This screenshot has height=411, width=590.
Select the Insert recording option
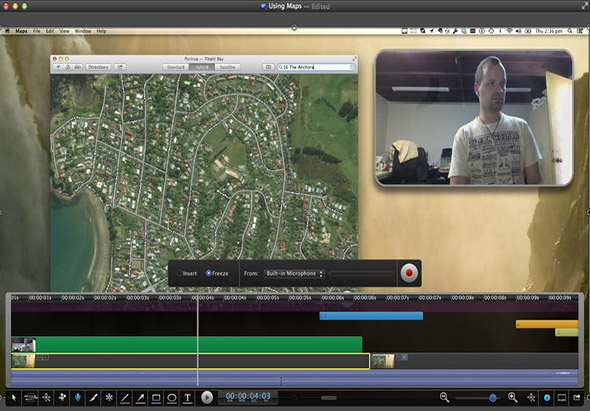[x=187, y=273]
